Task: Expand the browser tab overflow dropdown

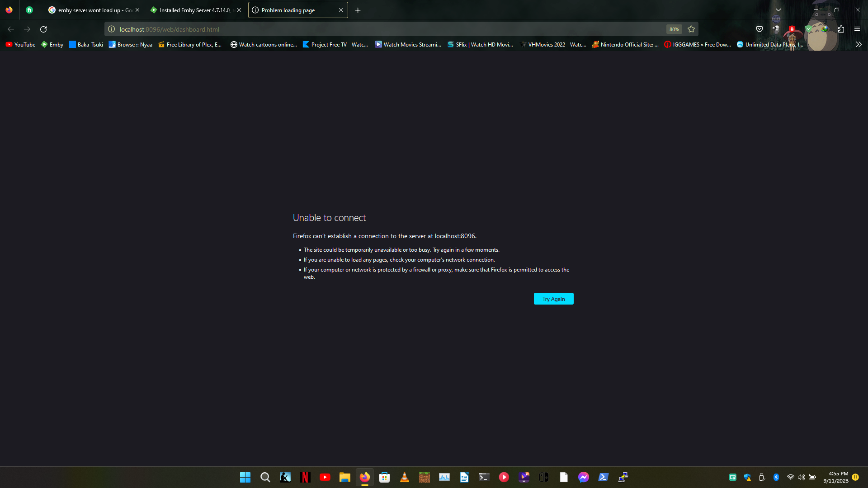Action: 778,10
